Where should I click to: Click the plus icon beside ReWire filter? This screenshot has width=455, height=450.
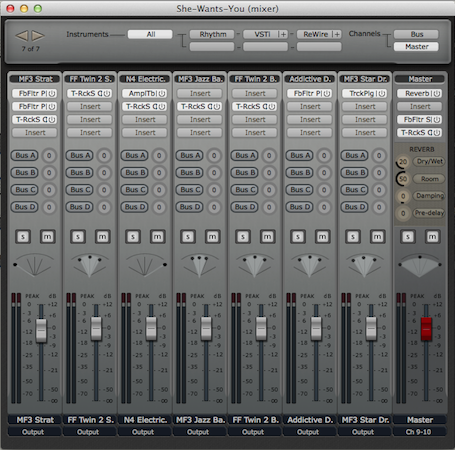pos(337,34)
